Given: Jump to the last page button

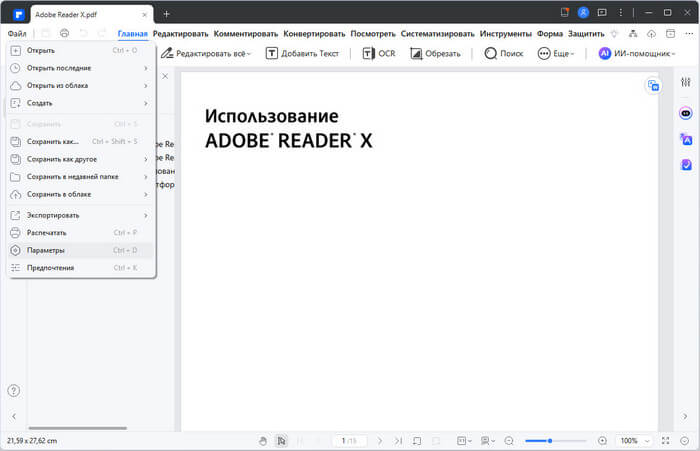Looking at the screenshot, I should (398, 441).
